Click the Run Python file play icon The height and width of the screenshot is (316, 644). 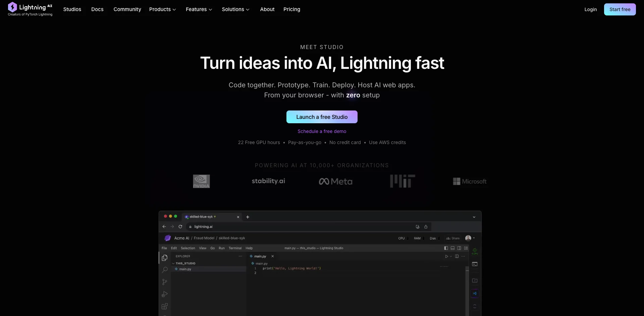446,256
